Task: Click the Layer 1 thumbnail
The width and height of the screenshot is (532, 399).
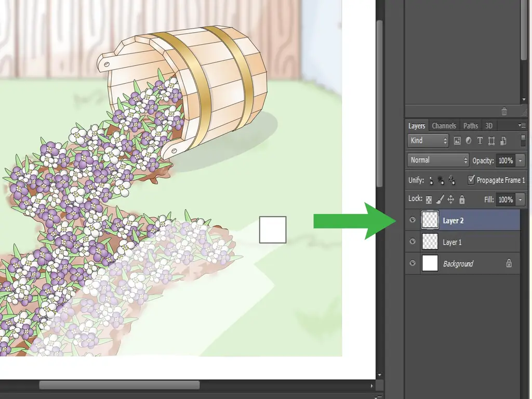Action: 430,242
